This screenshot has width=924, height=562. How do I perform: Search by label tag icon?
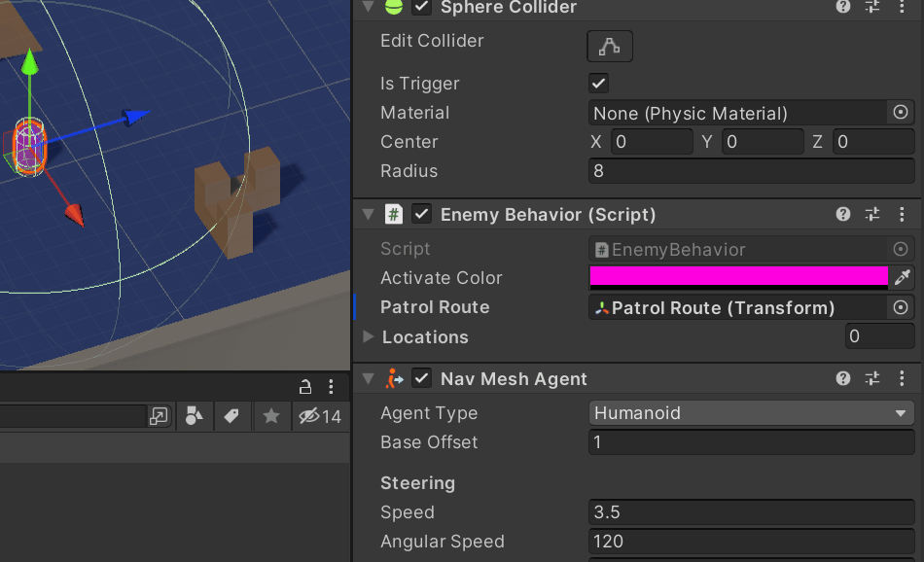[231, 416]
